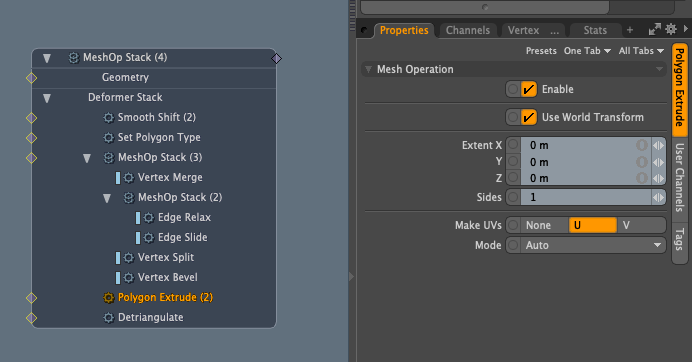The height and width of the screenshot is (362, 692).
Task: Collapse the Deformer Stack section
Action: pyautogui.click(x=47, y=98)
